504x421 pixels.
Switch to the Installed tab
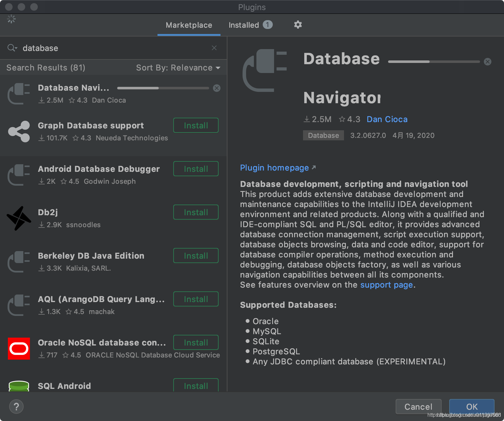[x=250, y=25]
